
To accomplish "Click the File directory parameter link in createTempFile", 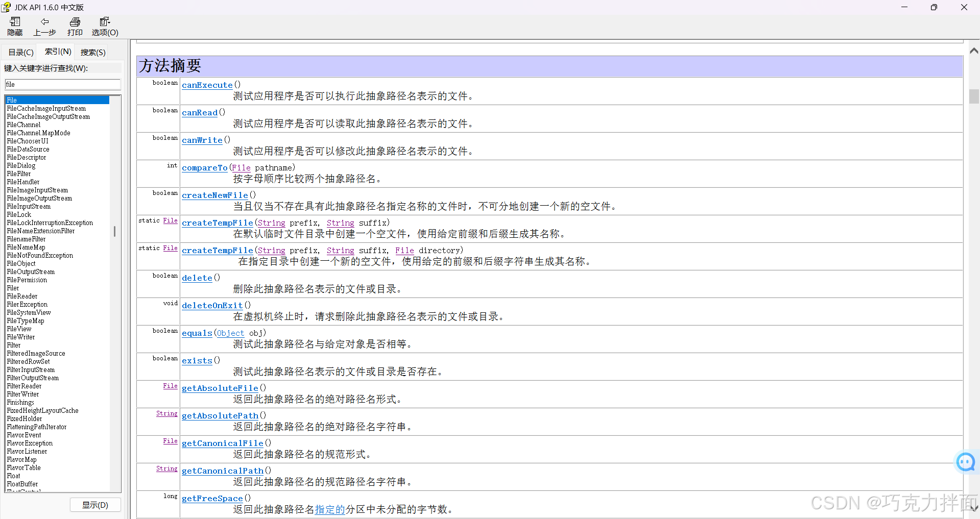I will (405, 251).
